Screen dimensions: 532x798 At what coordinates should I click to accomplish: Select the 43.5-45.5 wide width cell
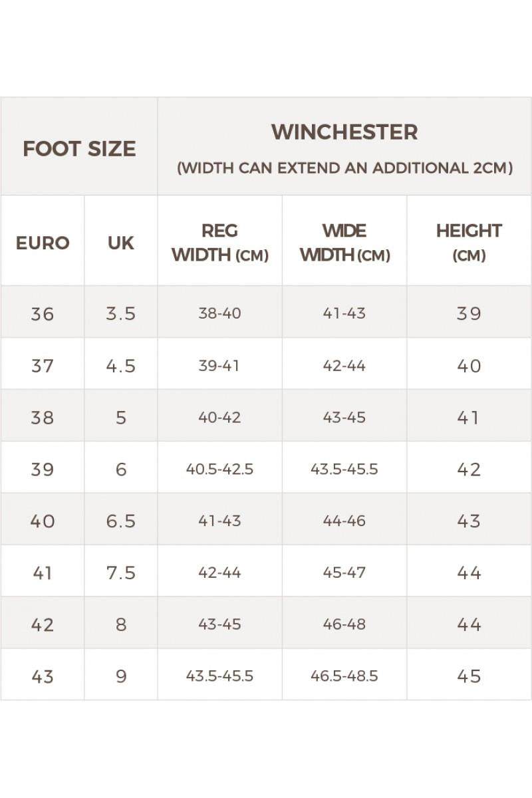(x=344, y=469)
